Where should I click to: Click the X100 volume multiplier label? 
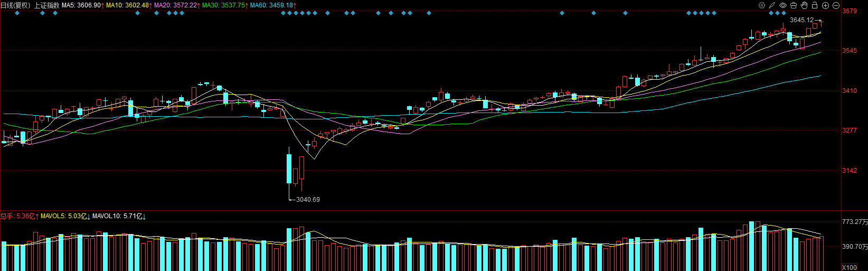[x=850, y=268]
